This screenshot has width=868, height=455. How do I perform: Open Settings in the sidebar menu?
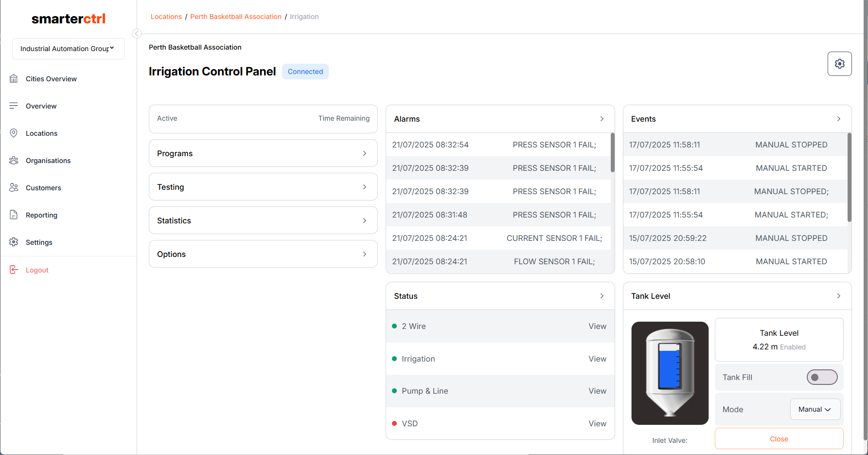pos(39,242)
